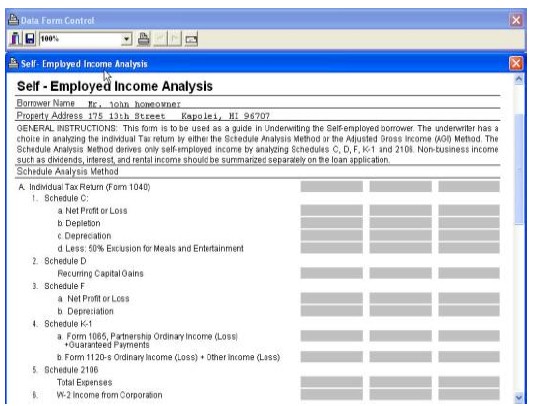This screenshot has width=533, height=406.
Task: Close the Data Form Control window
Action: (516, 20)
